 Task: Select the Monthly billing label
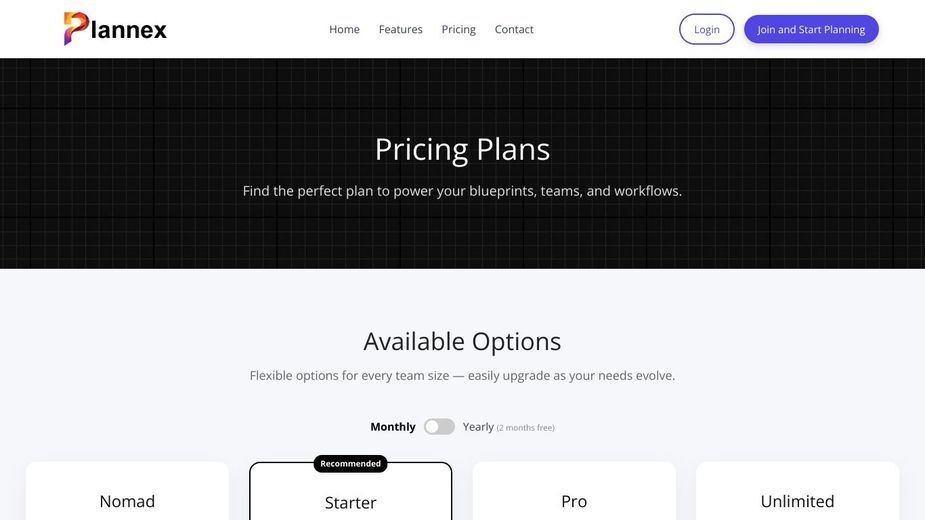pos(392,427)
